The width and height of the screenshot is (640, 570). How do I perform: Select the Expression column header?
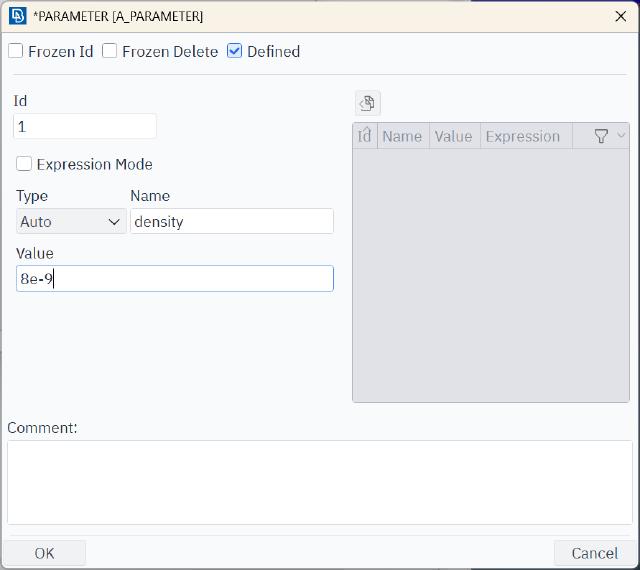(x=522, y=136)
